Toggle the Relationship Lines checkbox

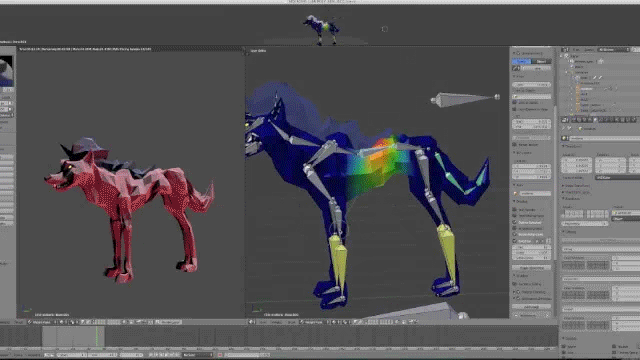pos(515,234)
